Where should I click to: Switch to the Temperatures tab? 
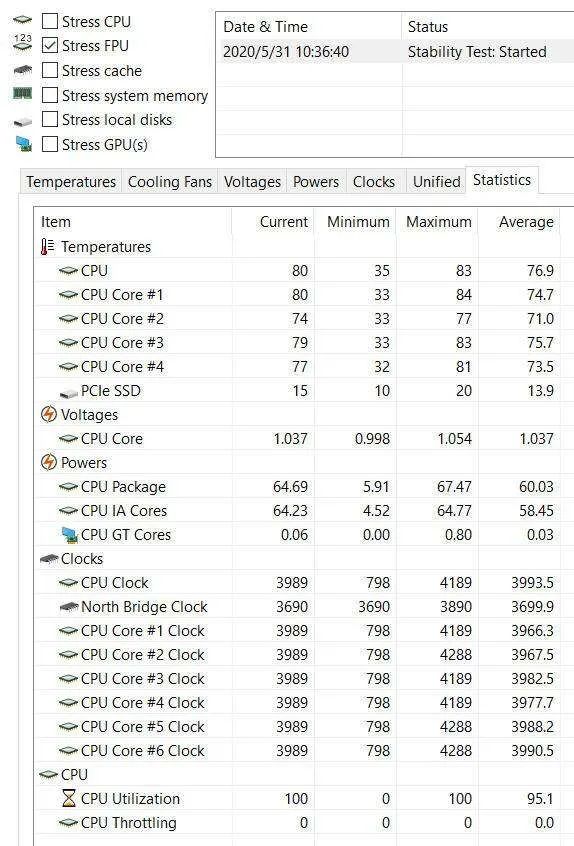pyautogui.click(x=71, y=182)
